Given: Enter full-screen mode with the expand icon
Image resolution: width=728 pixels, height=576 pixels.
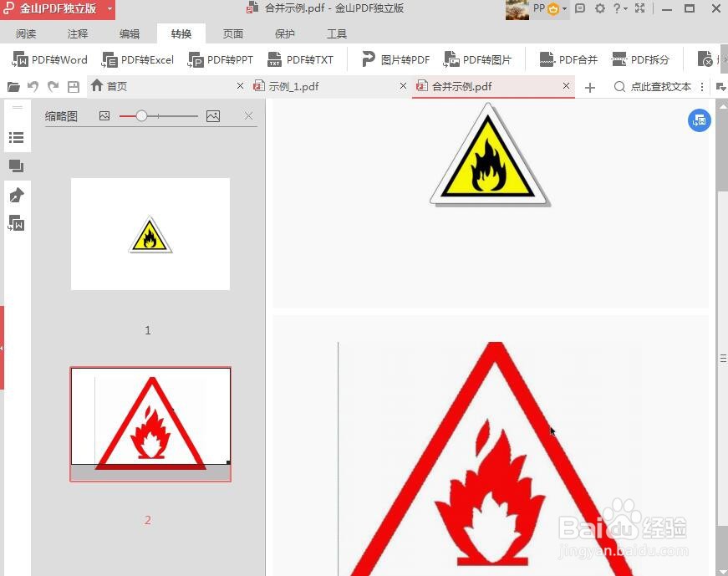Looking at the screenshot, I should 639,8.
